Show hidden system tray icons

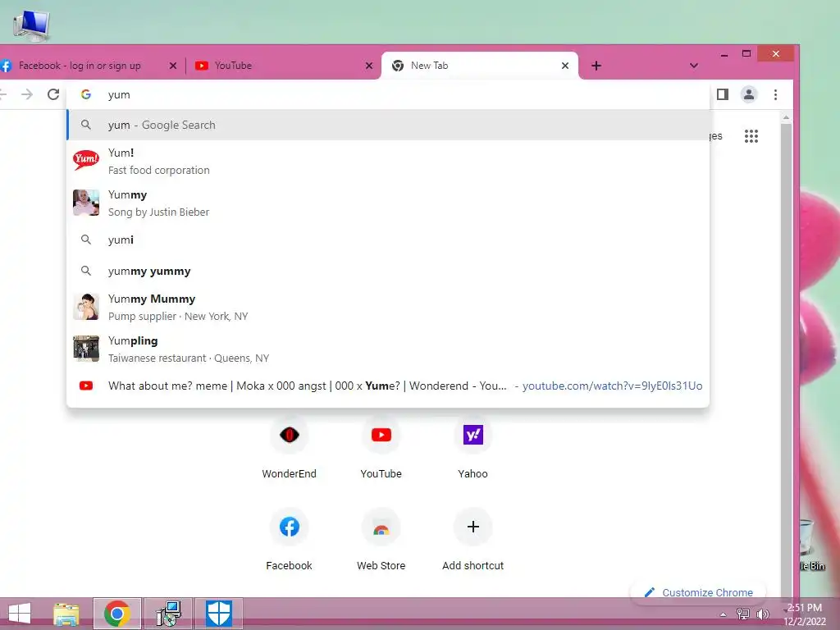724,614
